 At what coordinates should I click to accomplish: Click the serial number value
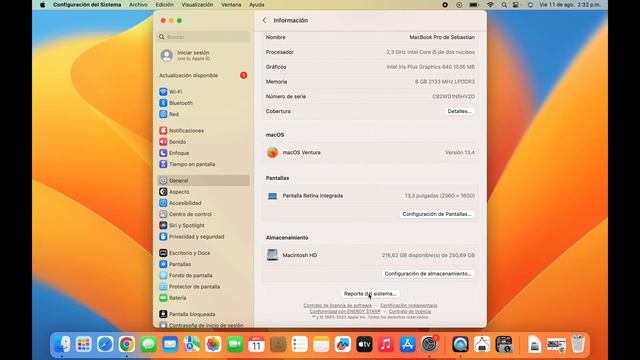coord(453,96)
